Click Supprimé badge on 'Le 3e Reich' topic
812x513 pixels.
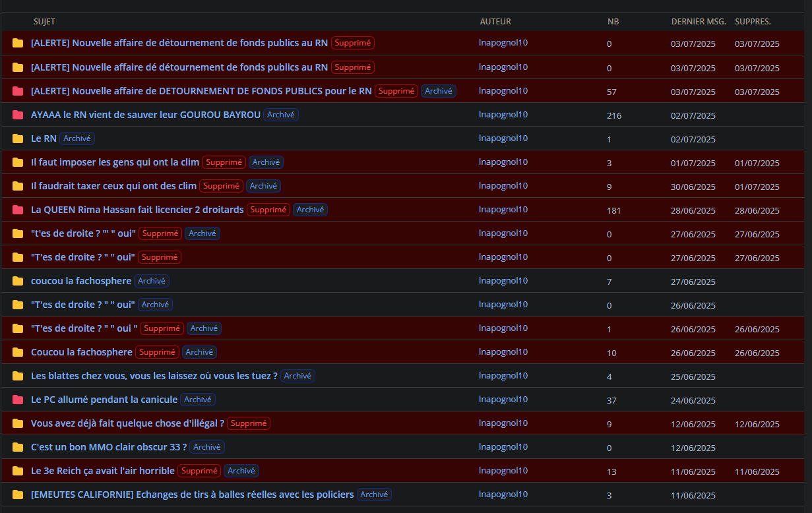point(199,471)
